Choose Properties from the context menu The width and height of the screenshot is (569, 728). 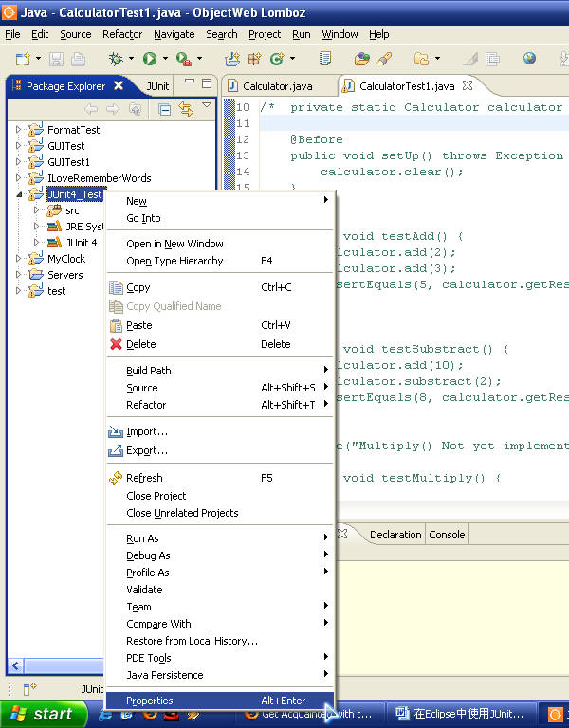150,701
